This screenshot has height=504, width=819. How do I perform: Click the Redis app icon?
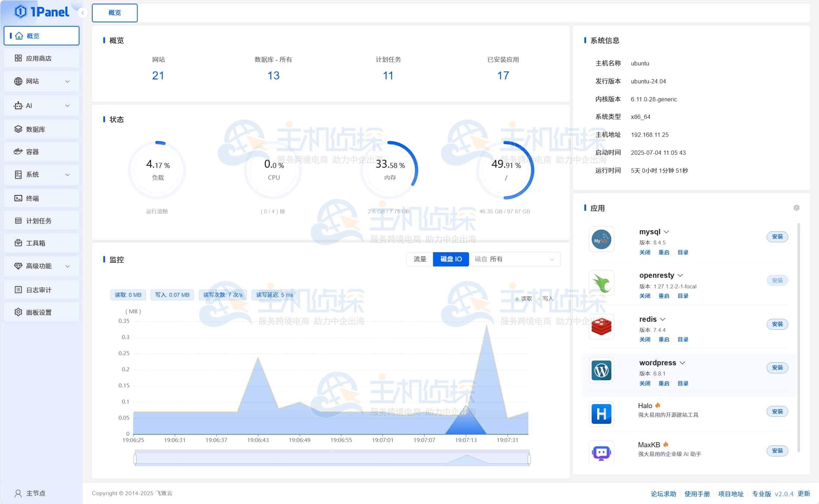(x=601, y=326)
